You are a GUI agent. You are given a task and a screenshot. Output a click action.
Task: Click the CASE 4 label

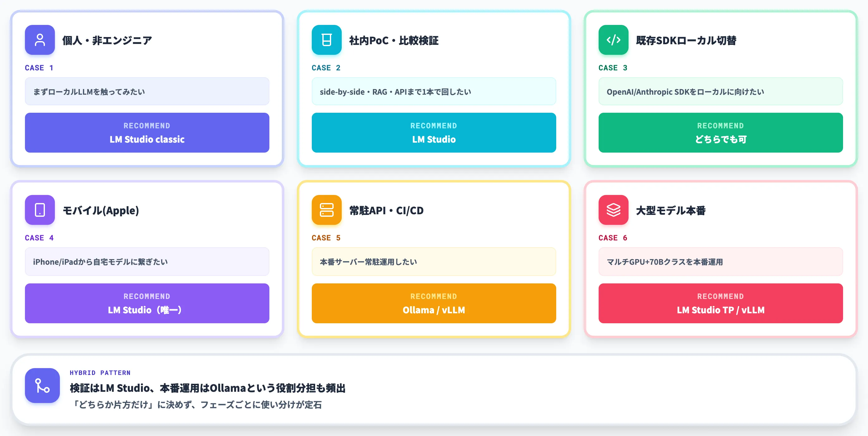(39, 238)
